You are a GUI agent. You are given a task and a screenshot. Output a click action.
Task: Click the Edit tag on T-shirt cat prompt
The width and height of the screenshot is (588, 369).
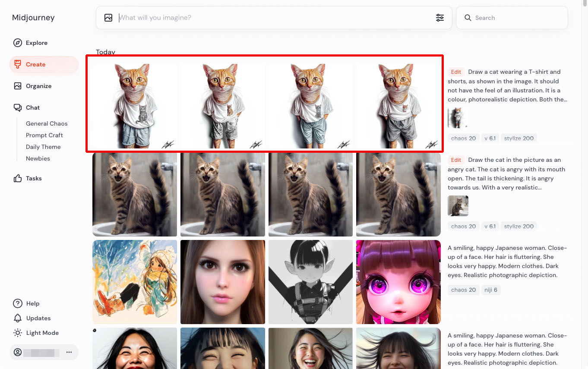pos(456,72)
